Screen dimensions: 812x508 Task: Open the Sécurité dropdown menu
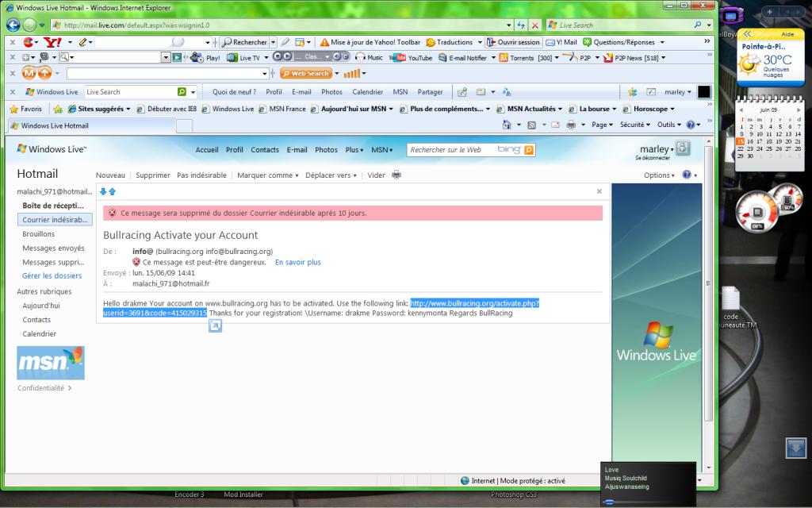[x=635, y=125]
